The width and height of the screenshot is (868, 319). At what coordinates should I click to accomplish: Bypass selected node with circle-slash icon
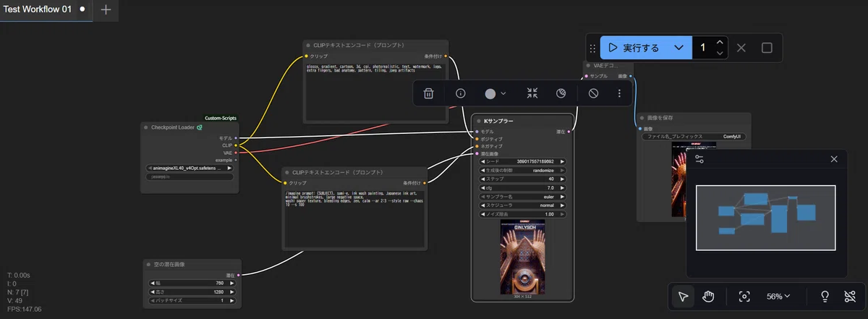pos(593,93)
